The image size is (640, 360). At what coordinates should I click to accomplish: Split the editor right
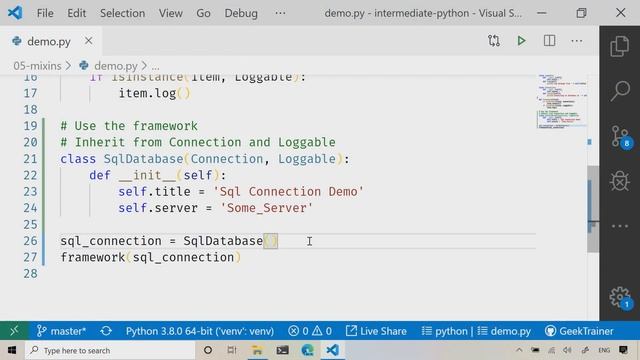click(549, 41)
